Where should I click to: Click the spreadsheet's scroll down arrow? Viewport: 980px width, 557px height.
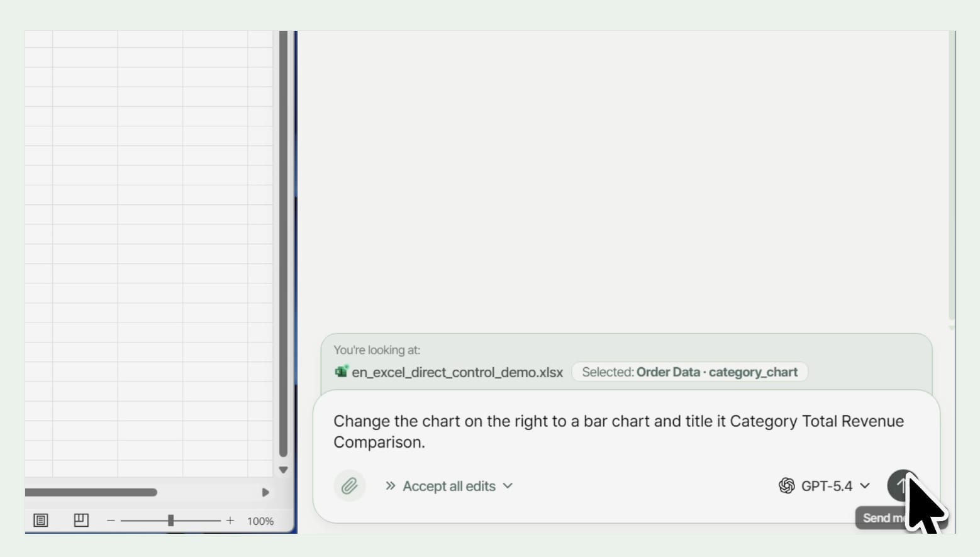283,470
